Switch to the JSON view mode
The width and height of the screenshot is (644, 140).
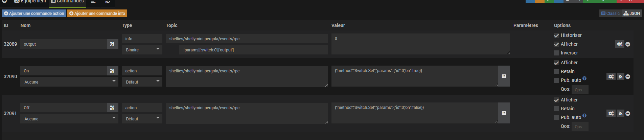[632, 13]
